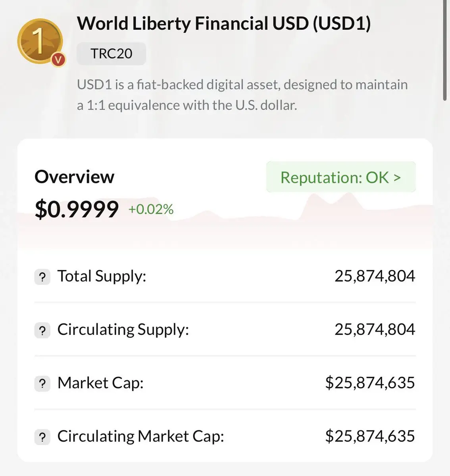450x476 pixels.
Task: Open the Reputation: OK details
Action: pyautogui.click(x=341, y=177)
